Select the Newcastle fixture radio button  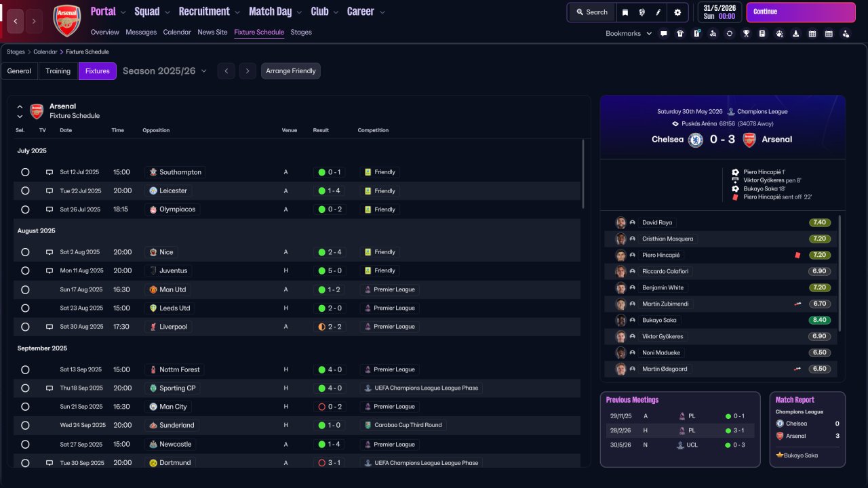(25, 445)
